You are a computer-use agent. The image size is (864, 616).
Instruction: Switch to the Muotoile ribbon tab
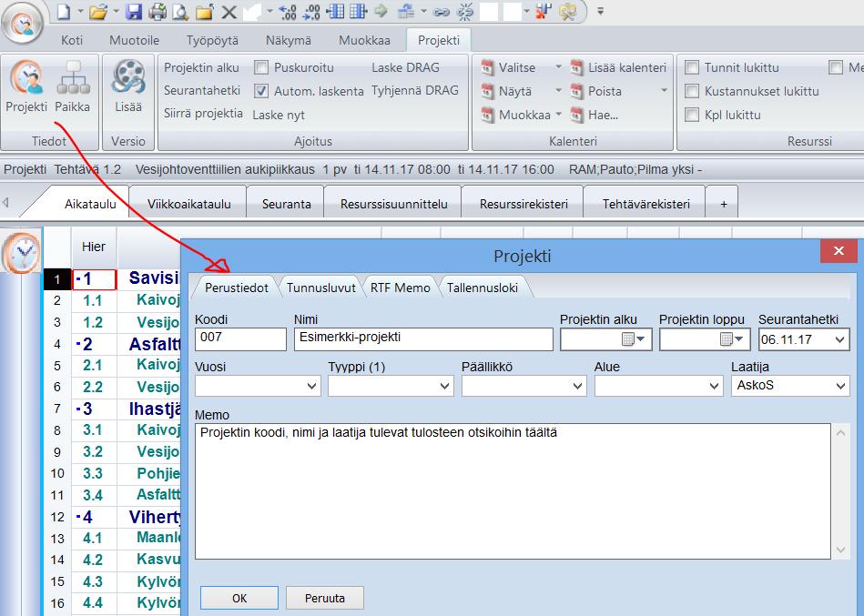(x=134, y=40)
